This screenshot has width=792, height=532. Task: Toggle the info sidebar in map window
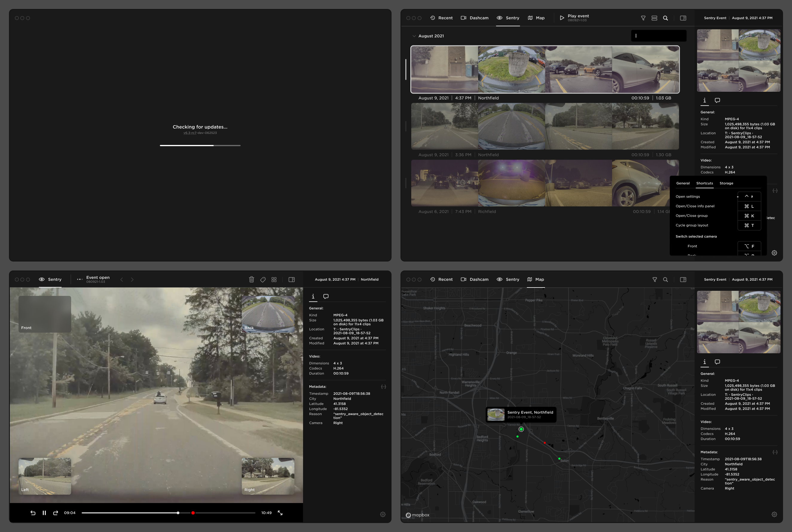683,279
